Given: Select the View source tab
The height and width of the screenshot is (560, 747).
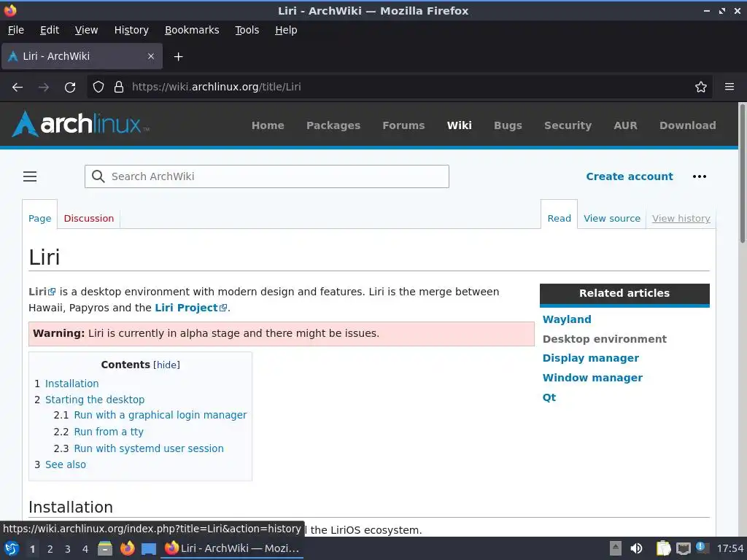Looking at the screenshot, I should [x=612, y=218].
